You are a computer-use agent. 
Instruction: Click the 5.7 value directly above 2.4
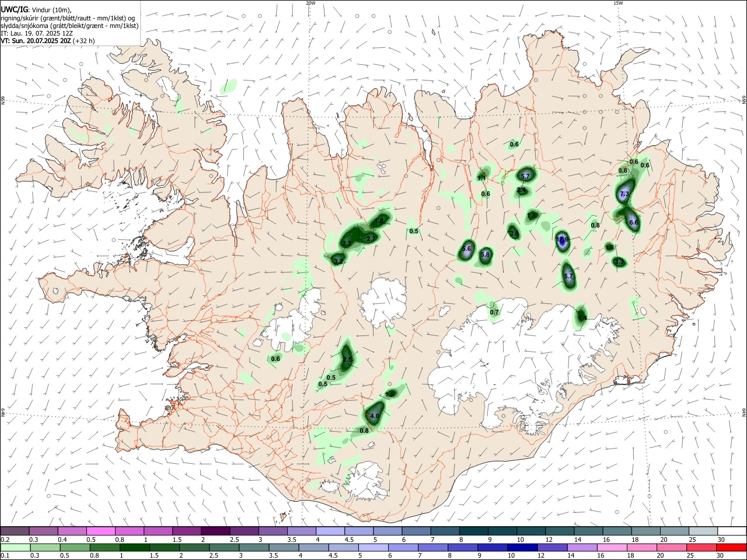[525, 176]
